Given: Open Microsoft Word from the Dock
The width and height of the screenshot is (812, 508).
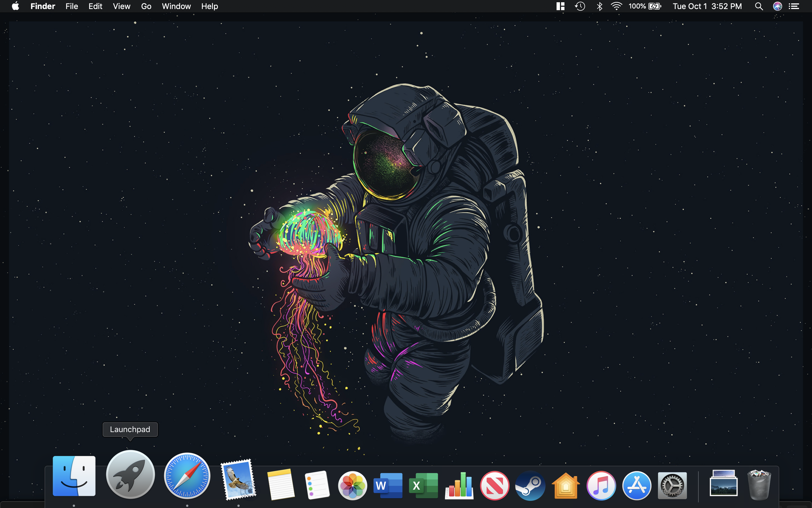Looking at the screenshot, I should (388, 485).
